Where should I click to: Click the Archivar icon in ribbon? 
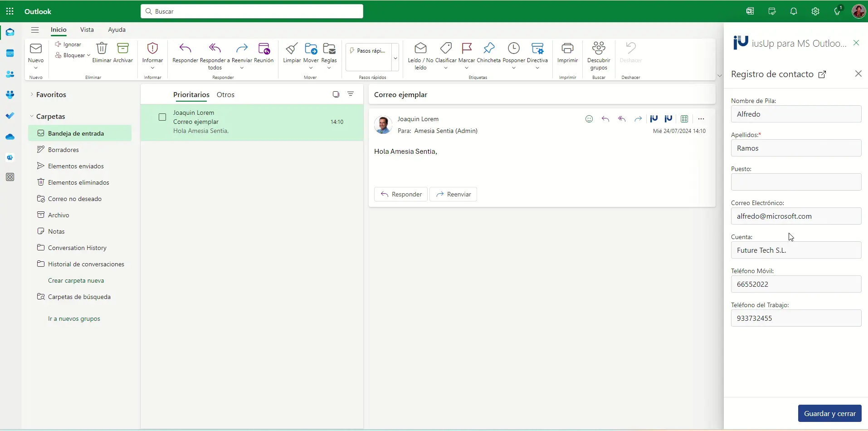coord(123,49)
